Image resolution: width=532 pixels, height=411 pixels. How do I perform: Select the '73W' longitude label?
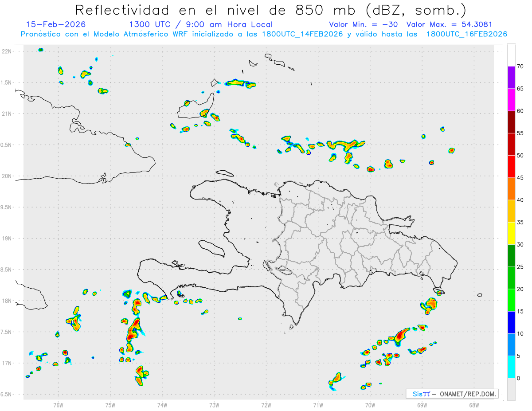[214, 405]
